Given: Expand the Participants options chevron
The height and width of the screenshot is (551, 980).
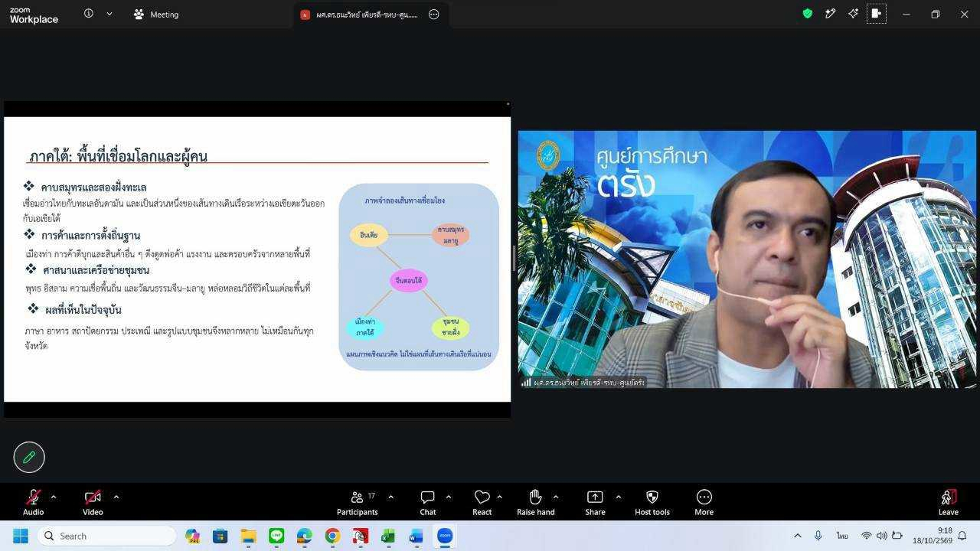Looking at the screenshot, I should tap(390, 497).
